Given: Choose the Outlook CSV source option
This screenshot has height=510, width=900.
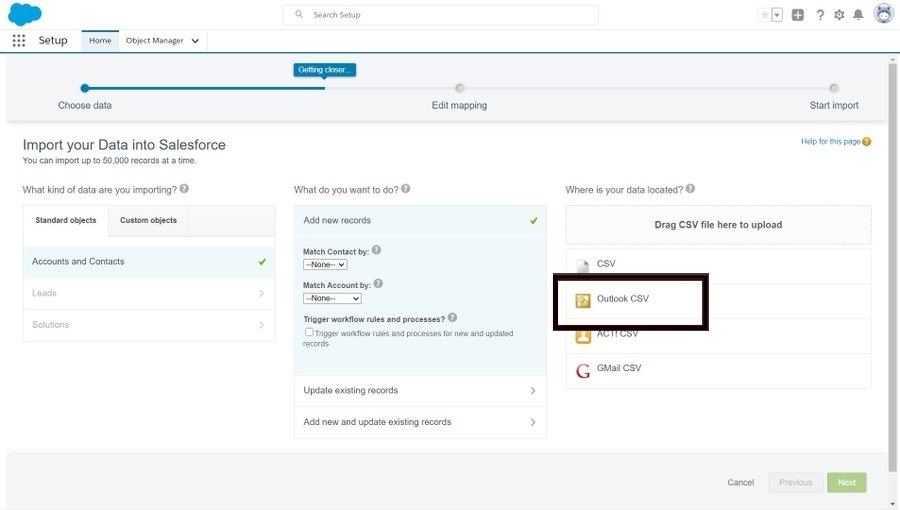Looking at the screenshot, I should pos(718,300).
